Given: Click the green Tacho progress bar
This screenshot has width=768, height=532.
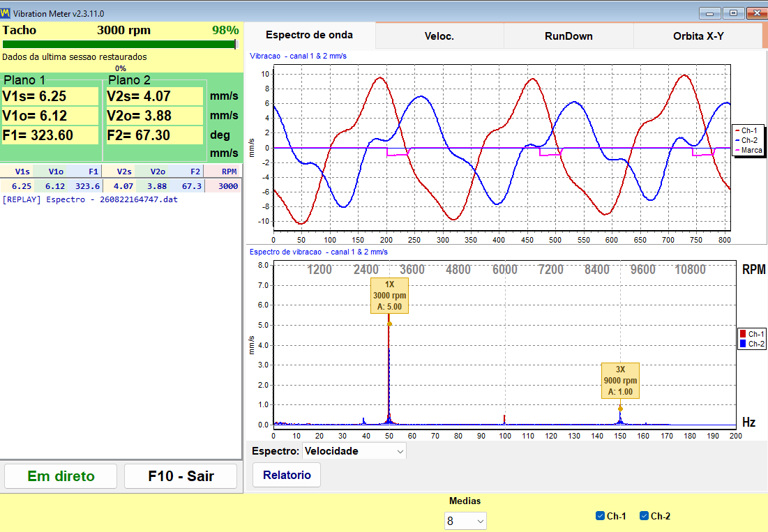Looking at the screenshot, I should [120, 45].
